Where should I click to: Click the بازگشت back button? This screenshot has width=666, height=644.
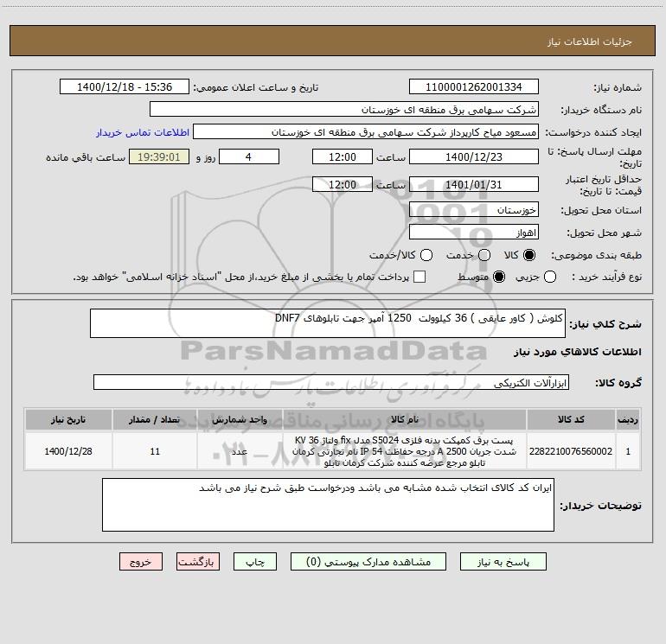(198, 562)
